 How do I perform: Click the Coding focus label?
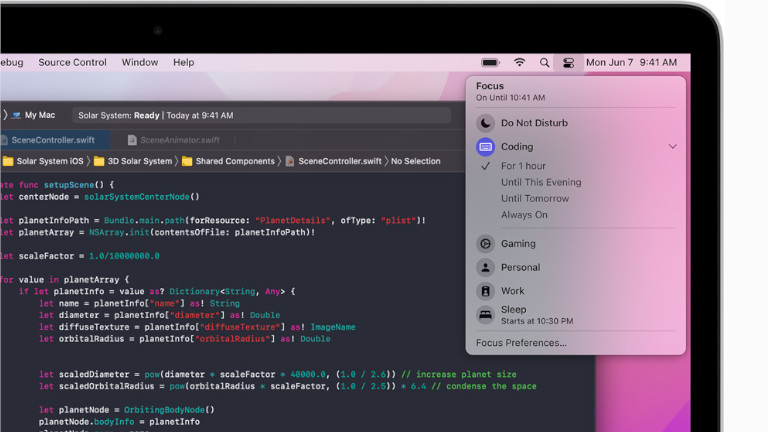pyautogui.click(x=517, y=146)
